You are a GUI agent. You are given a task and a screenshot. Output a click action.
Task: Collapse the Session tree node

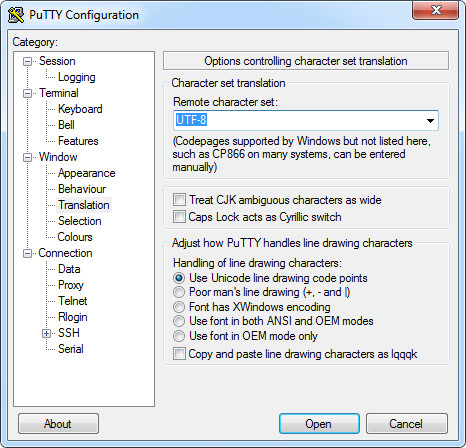click(27, 61)
